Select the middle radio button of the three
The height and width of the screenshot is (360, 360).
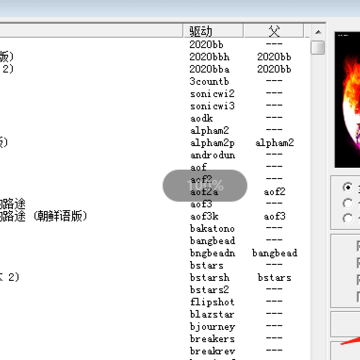pos(347,203)
